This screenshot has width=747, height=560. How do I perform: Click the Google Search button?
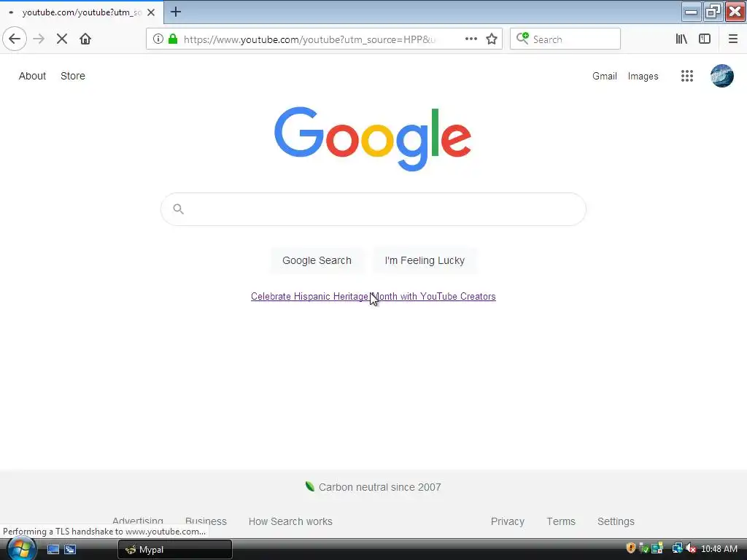(317, 260)
